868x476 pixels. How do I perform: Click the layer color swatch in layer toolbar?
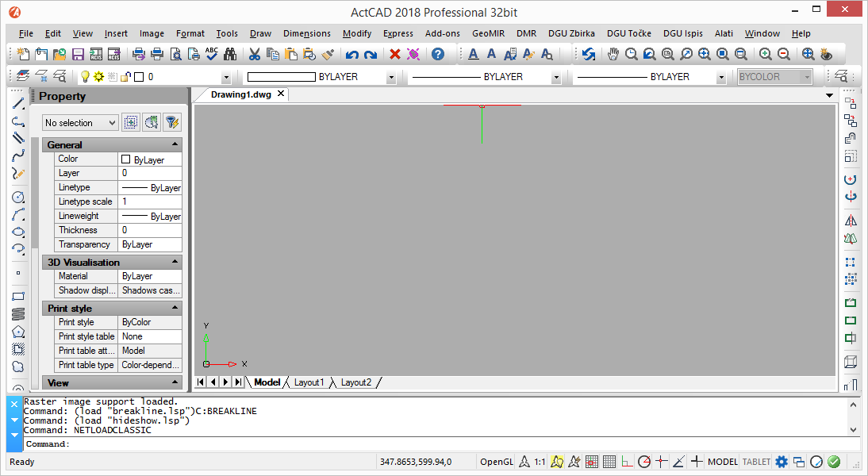pyautogui.click(x=139, y=77)
